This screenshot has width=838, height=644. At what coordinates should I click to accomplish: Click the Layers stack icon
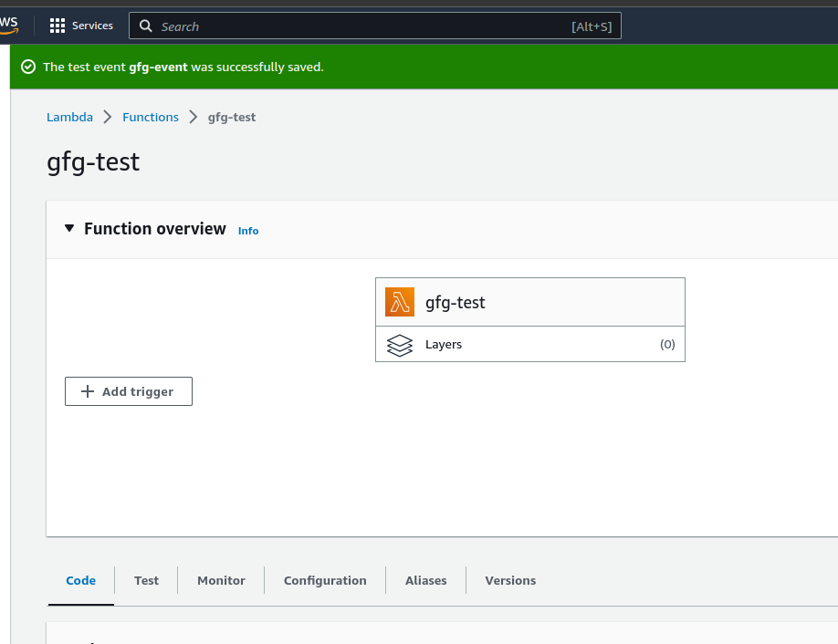pos(400,345)
